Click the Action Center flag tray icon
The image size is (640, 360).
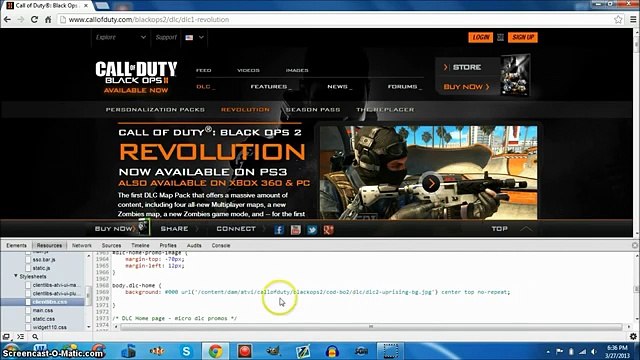(560, 351)
